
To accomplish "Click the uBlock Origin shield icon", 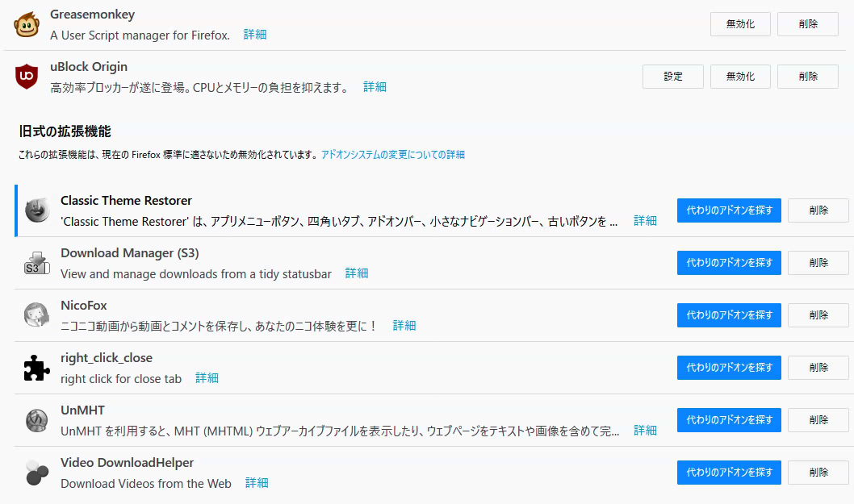I will point(27,77).
